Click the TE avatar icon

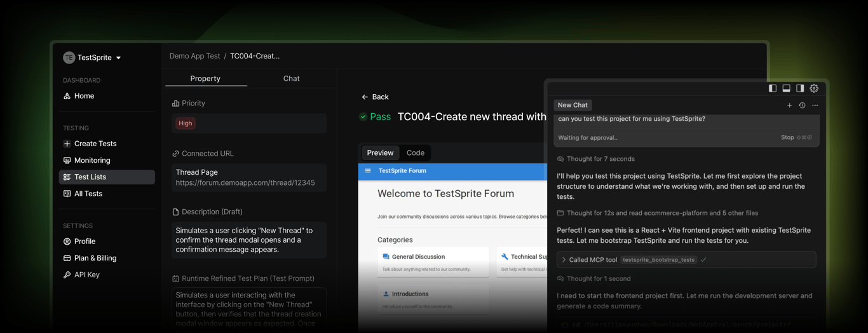pos(69,57)
